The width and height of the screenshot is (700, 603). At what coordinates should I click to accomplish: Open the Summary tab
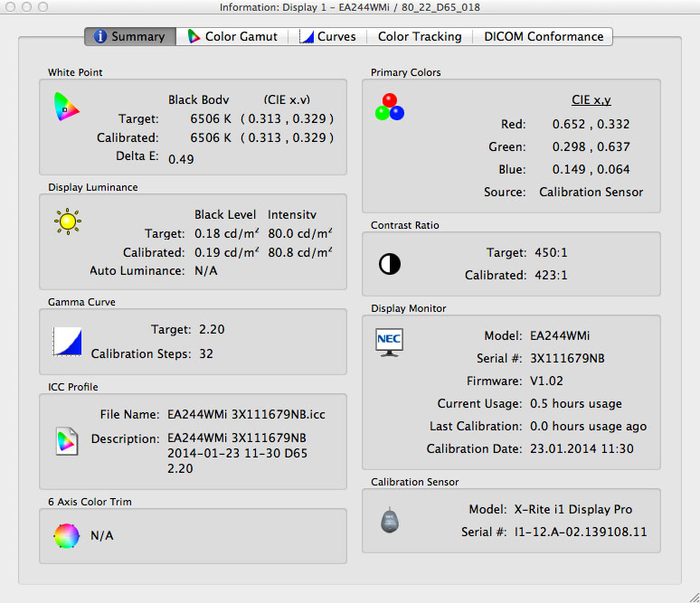(x=130, y=36)
